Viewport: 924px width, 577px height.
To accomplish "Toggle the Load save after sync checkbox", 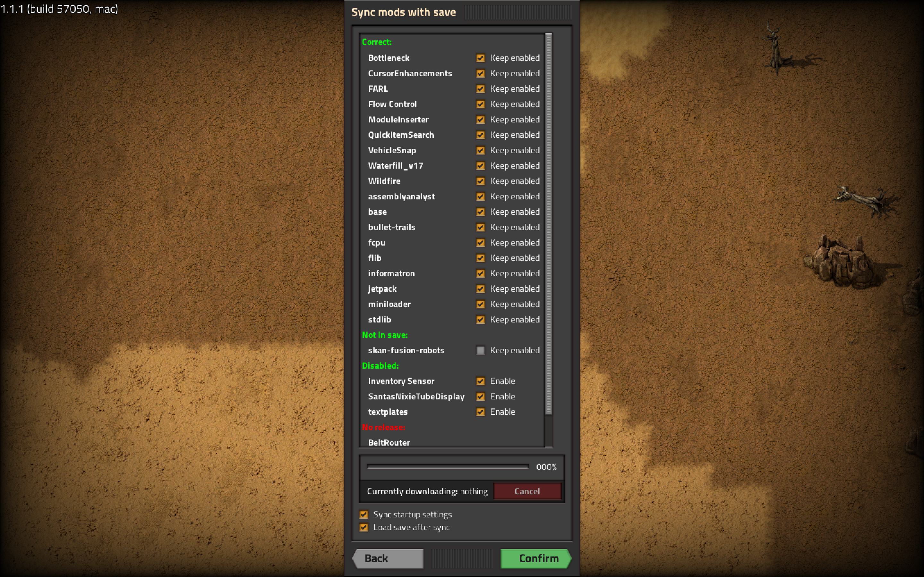I will pos(363,527).
